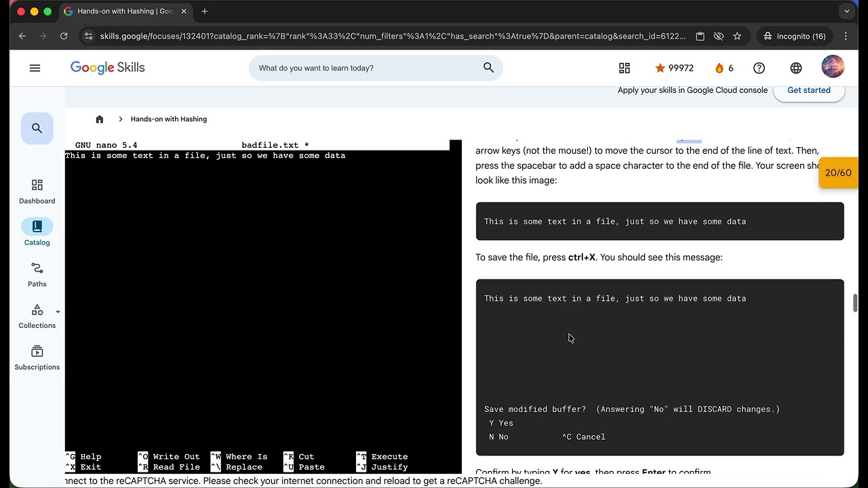View the 99972 points star badge
This screenshot has width=868, height=488.
click(x=674, y=68)
